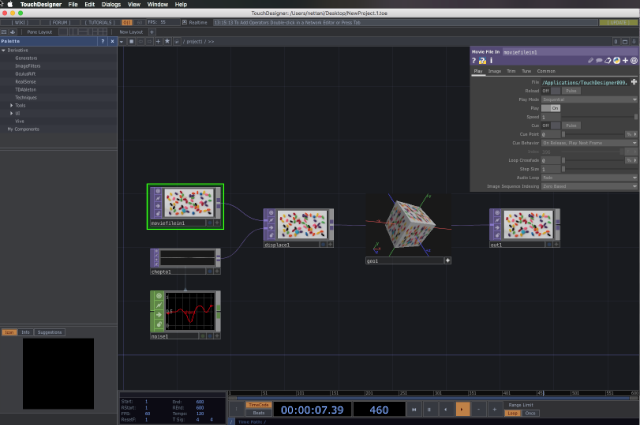
Task: Expand the Tools folder in Palette
Action: [x=11, y=105]
